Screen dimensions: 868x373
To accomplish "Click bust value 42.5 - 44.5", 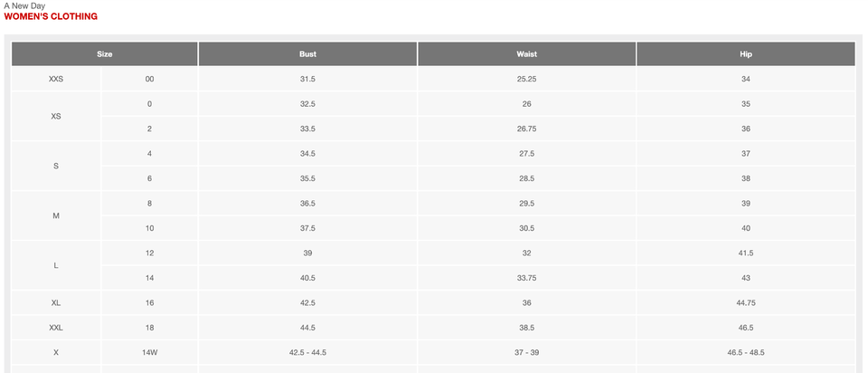I will (307, 352).
